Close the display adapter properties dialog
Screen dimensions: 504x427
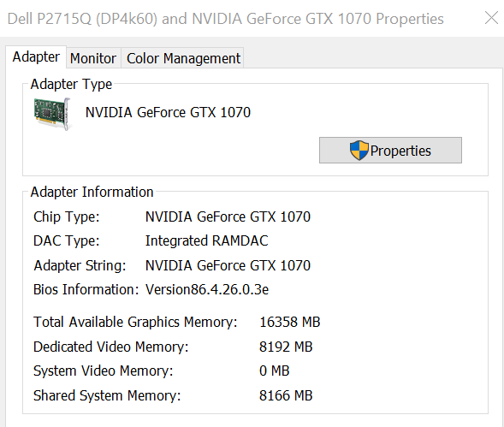click(x=491, y=18)
